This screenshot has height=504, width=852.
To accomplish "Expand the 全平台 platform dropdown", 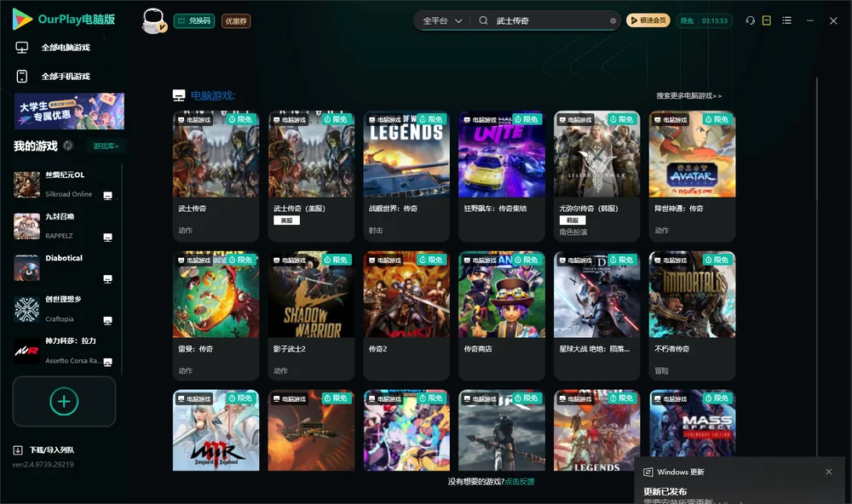I will [x=442, y=20].
